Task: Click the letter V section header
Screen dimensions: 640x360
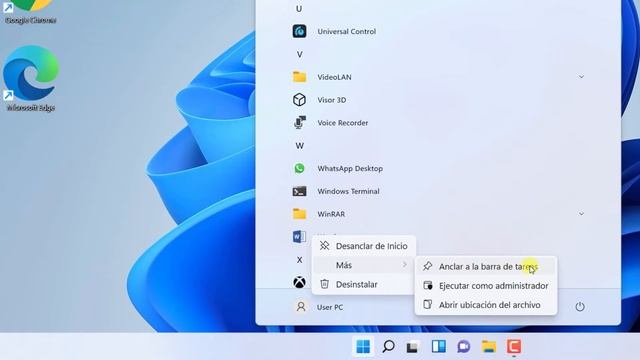Action: [300, 54]
